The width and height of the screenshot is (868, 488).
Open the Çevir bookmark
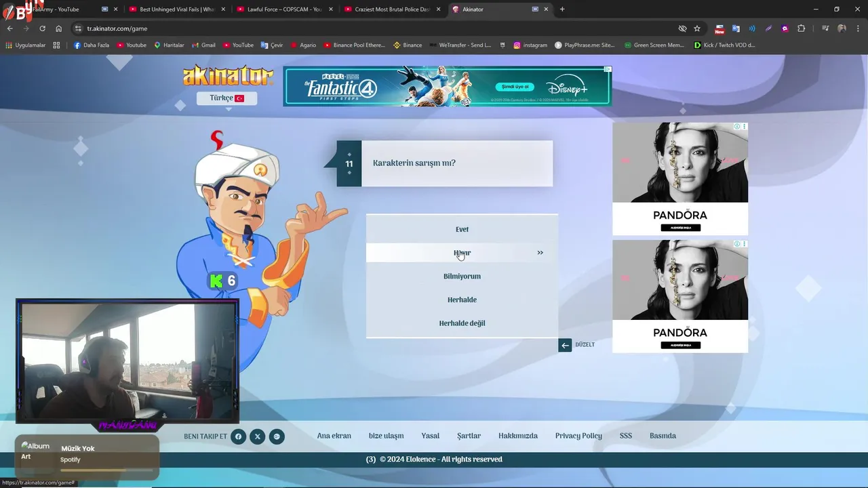click(x=272, y=45)
